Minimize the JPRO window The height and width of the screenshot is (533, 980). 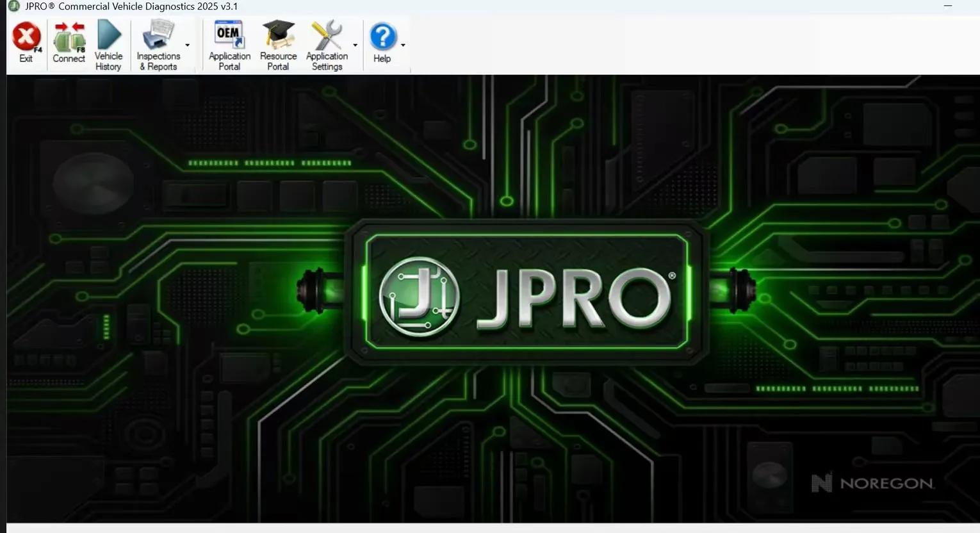(x=948, y=6)
